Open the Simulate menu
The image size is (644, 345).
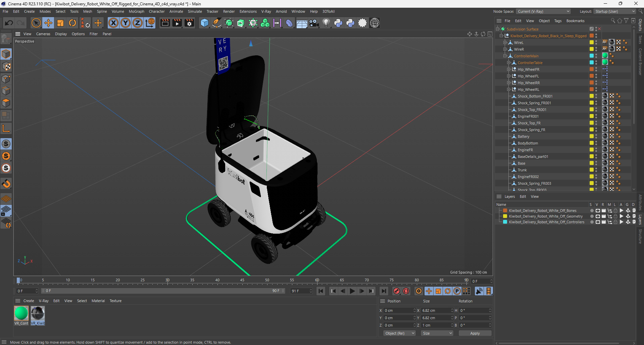click(195, 11)
